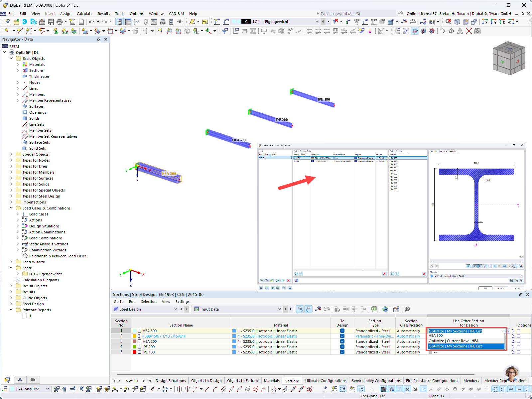Click the color swatch of section HEA 300
Viewport: 532px width, 399px height.
point(134,331)
